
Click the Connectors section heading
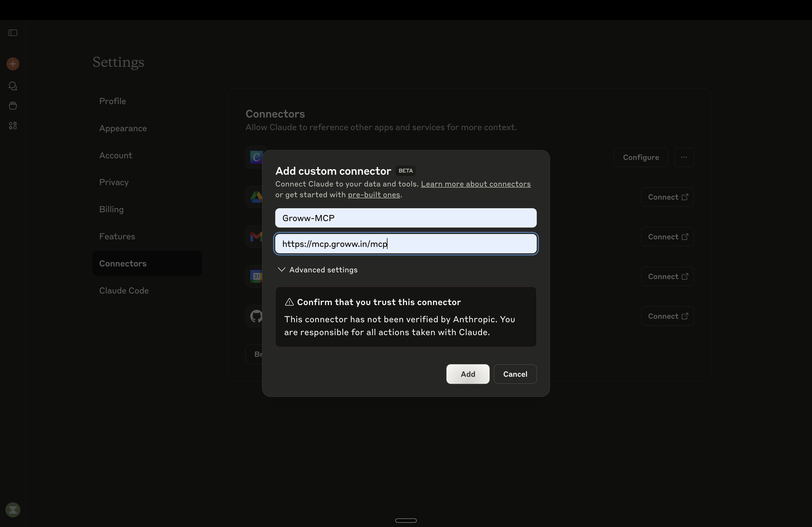(x=275, y=114)
